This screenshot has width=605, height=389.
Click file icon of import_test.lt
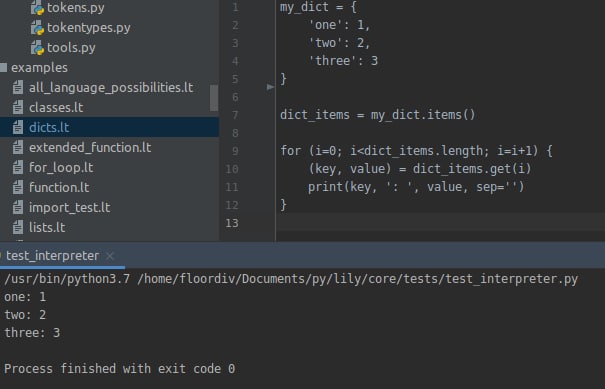point(18,208)
